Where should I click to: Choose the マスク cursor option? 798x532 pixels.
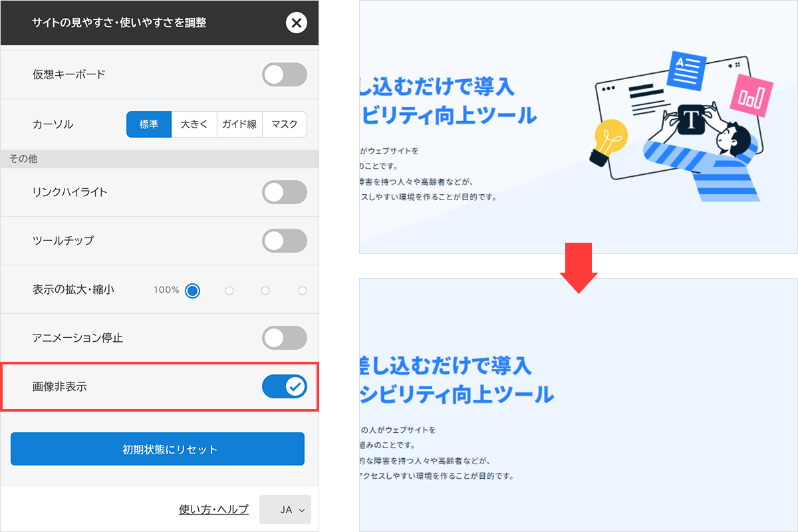(x=284, y=124)
